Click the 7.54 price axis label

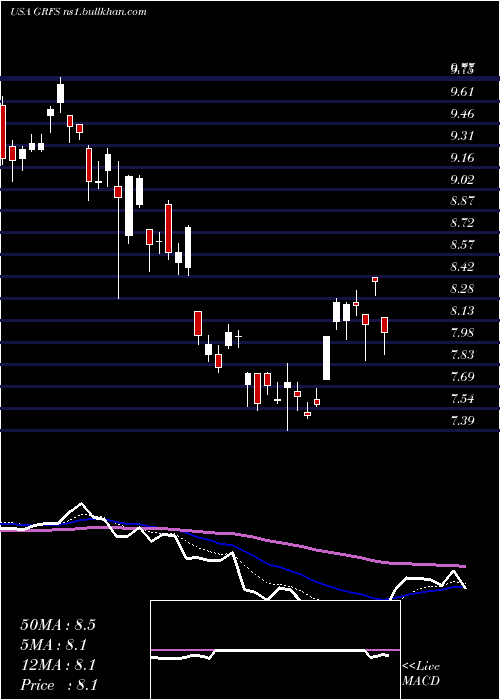pos(462,399)
